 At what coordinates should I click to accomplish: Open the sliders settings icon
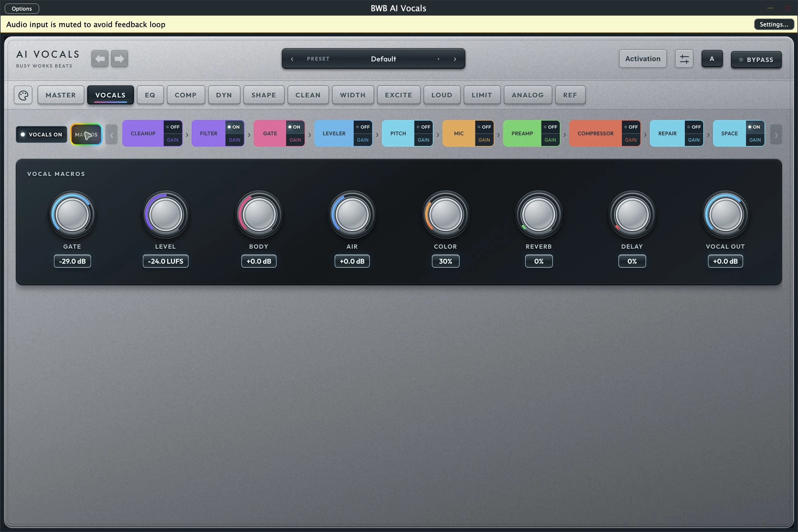(x=684, y=59)
